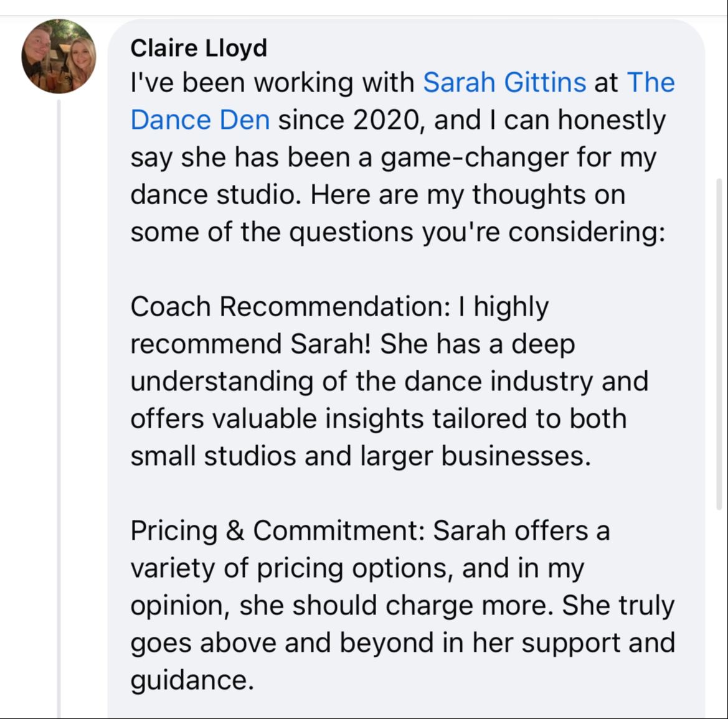Click the blue word 'The' after 'at'

(651, 82)
